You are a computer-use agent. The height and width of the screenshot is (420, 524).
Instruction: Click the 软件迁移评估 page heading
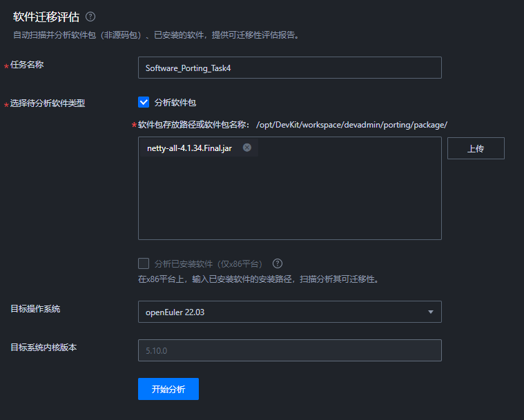[46, 17]
